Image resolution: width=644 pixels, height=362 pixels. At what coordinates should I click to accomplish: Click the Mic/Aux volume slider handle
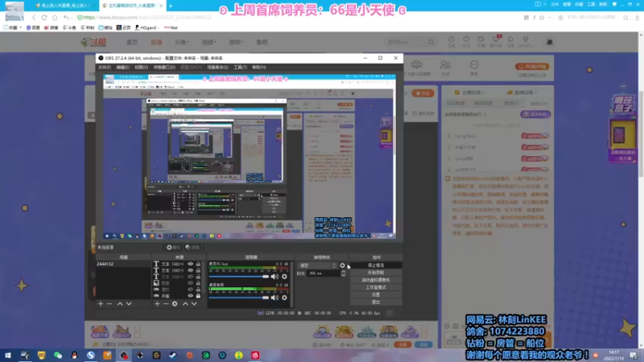click(x=266, y=277)
